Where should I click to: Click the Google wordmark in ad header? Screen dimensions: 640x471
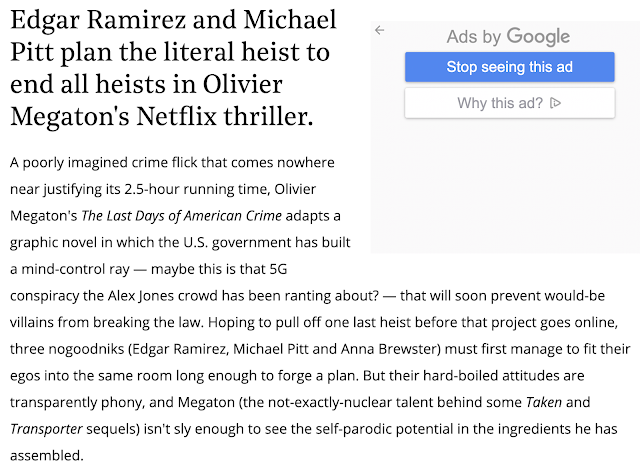[538, 36]
